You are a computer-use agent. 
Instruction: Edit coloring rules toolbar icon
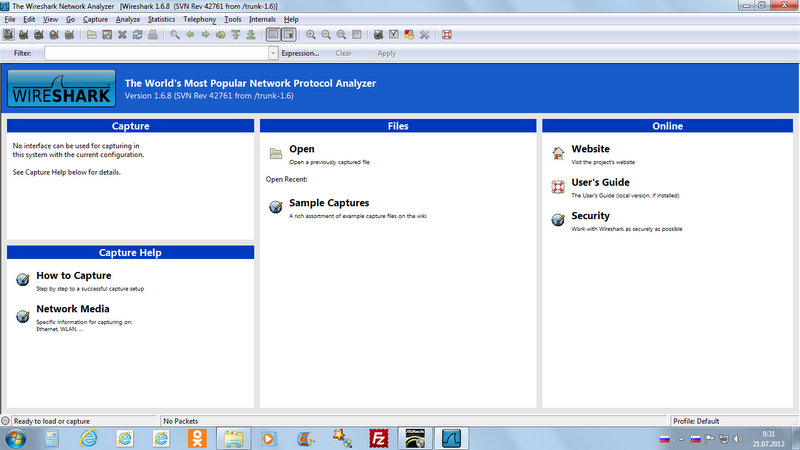tap(409, 35)
